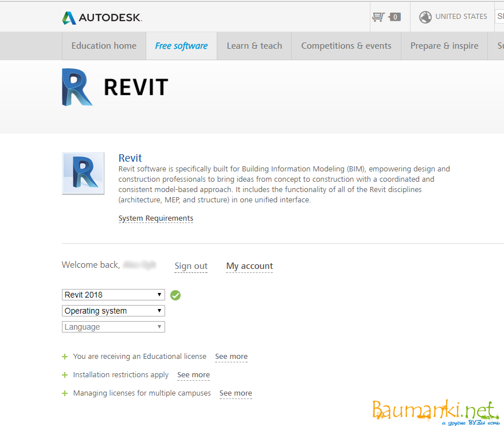Open the shopping cart icon
The width and height of the screenshot is (504, 430).
[378, 17]
